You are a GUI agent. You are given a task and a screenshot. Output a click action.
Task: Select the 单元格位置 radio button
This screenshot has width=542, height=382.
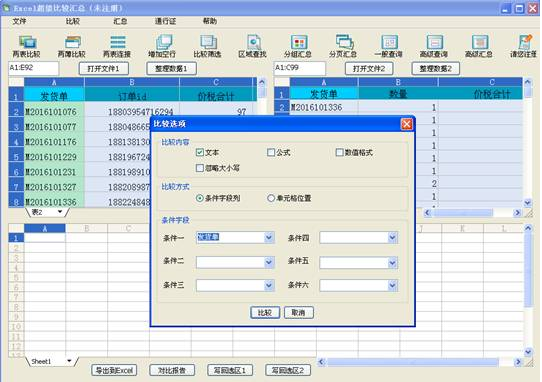click(x=271, y=198)
